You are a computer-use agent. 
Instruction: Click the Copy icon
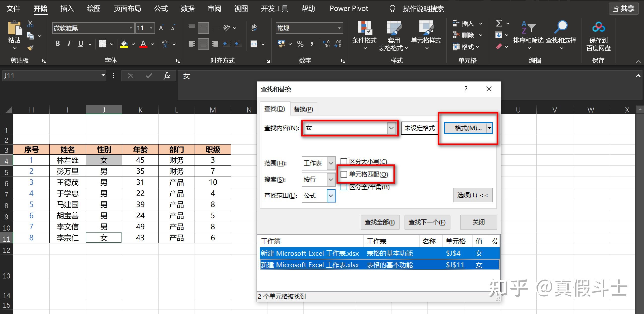point(30,36)
